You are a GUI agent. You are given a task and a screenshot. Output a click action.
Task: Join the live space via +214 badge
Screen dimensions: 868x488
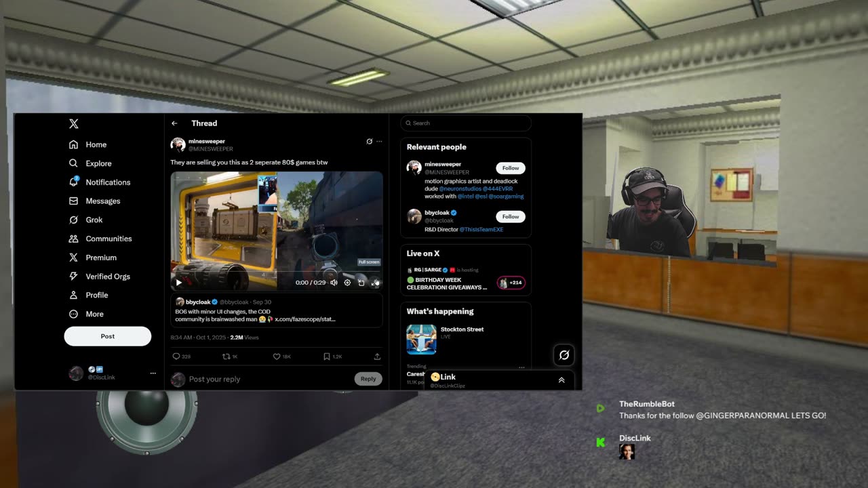(x=511, y=283)
